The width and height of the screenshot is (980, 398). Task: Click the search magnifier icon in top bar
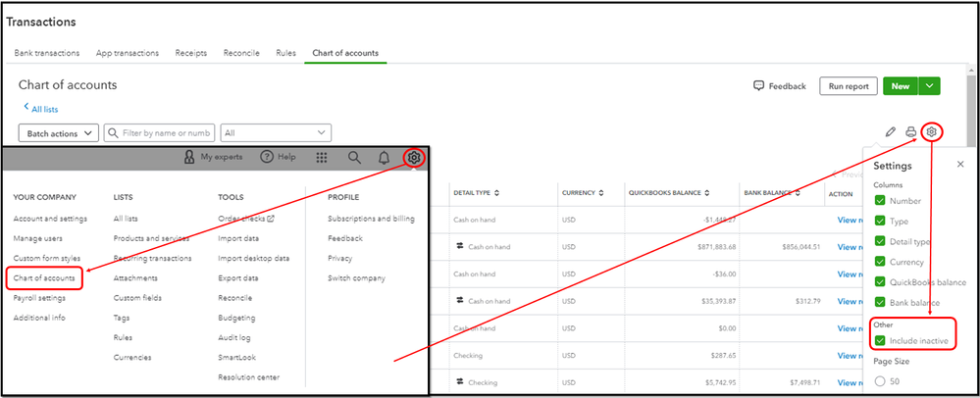[354, 158]
